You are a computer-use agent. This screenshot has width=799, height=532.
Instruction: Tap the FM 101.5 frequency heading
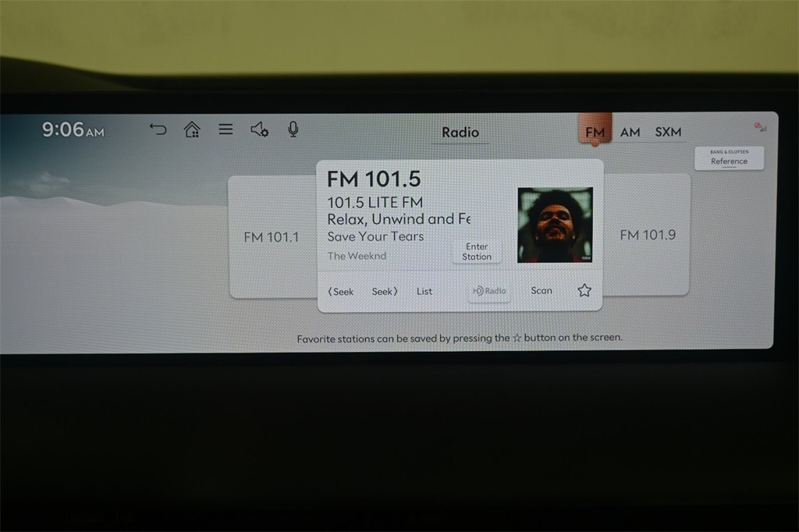tap(374, 179)
